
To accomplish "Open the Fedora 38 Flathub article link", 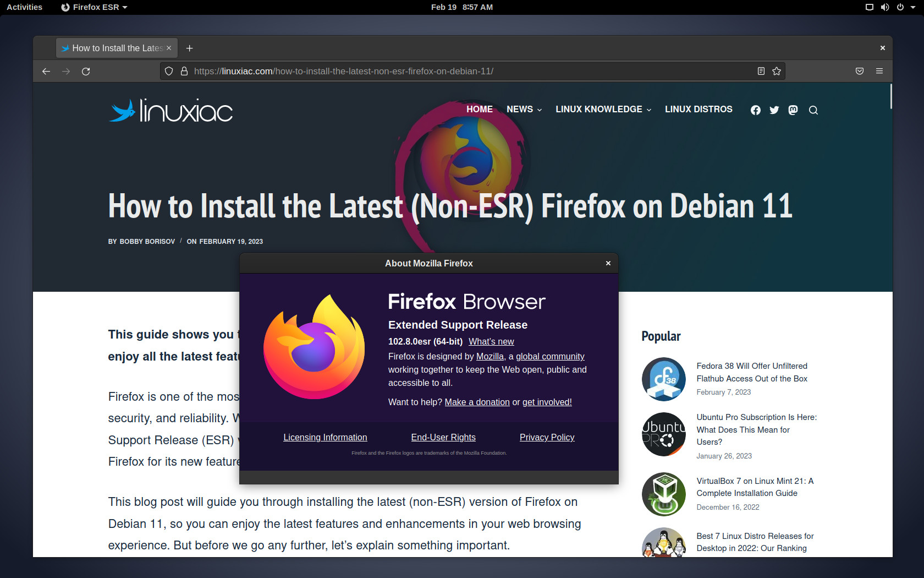I will tap(752, 372).
